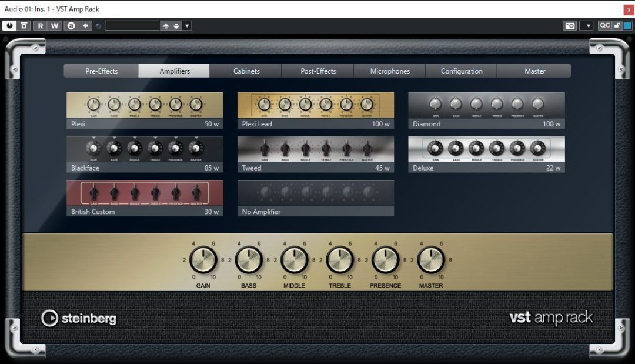
Task: Click the empty preset name field
Action: 132,26
